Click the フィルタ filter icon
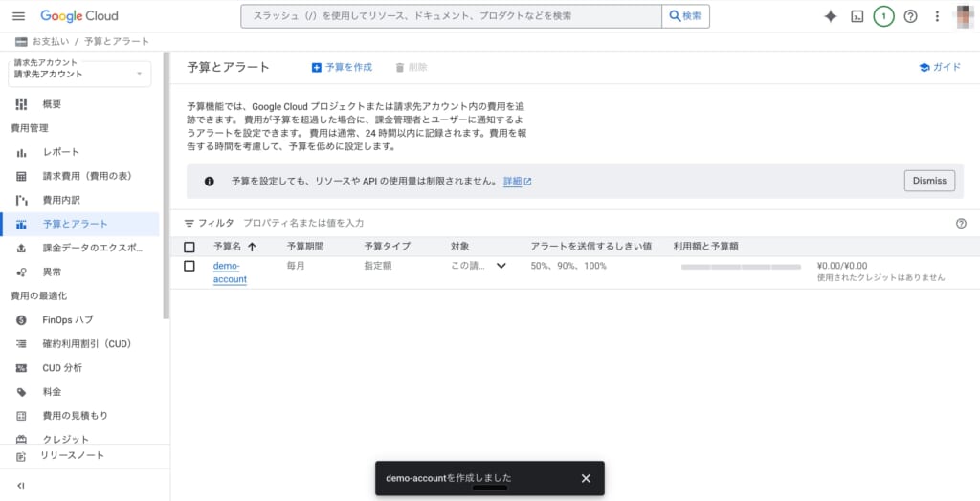This screenshot has height=501, width=980. click(x=189, y=223)
